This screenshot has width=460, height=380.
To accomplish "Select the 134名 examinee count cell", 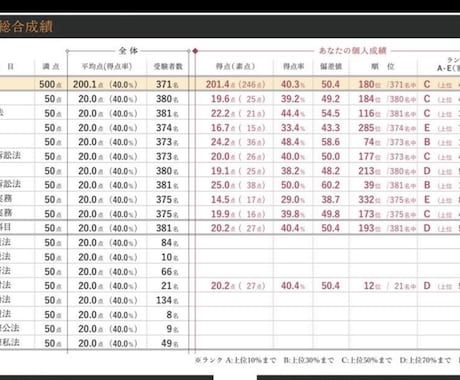I will [x=167, y=300].
